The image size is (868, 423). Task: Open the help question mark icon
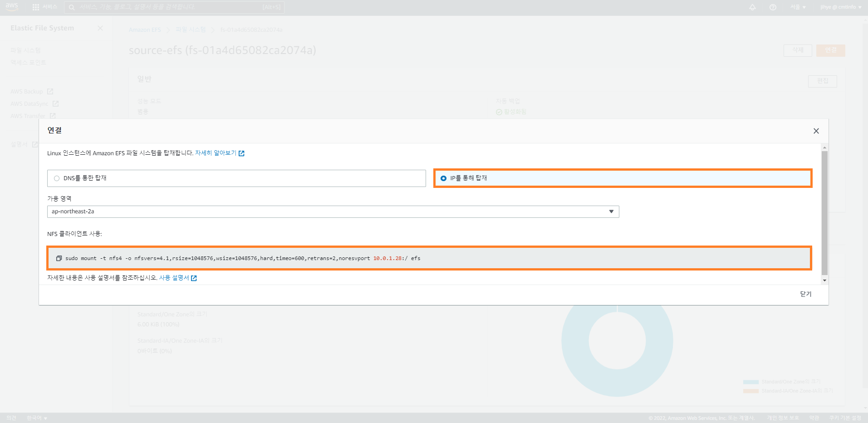(x=773, y=7)
